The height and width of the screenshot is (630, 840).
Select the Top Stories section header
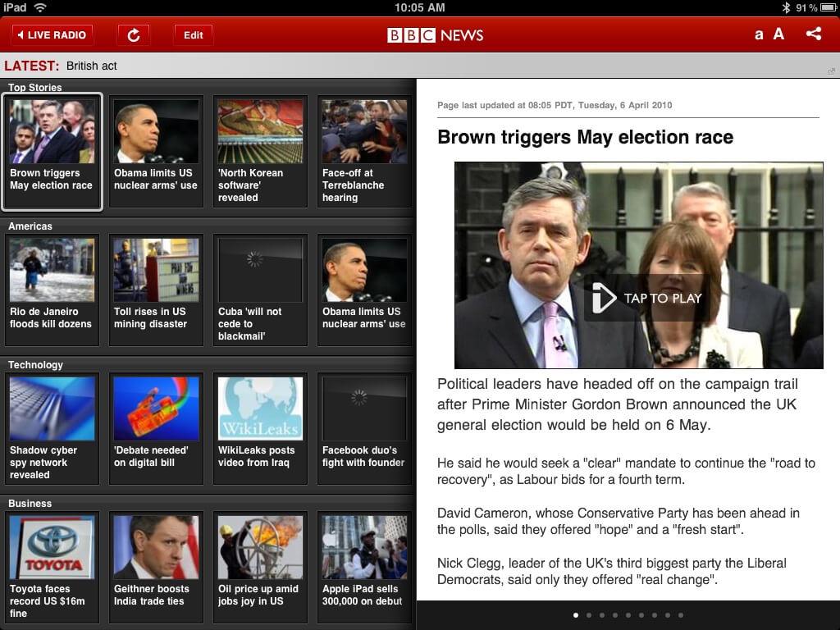pos(34,87)
